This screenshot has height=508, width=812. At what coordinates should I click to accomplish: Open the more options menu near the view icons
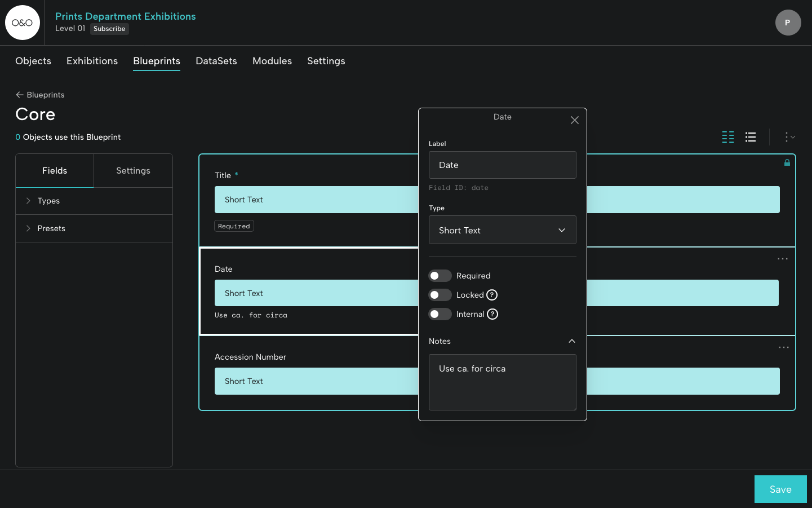click(x=788, y=137)
